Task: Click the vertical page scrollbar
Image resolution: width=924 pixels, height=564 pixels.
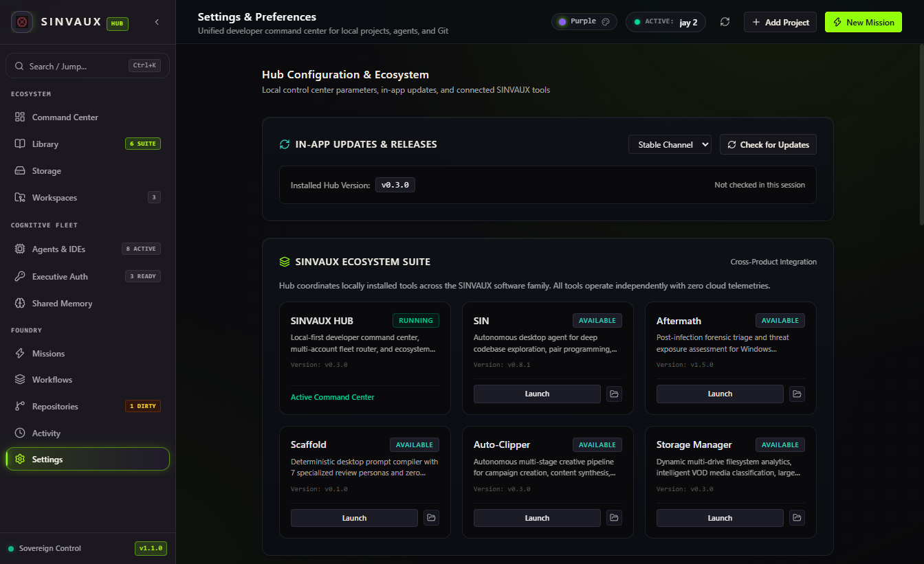Action: 921,135
